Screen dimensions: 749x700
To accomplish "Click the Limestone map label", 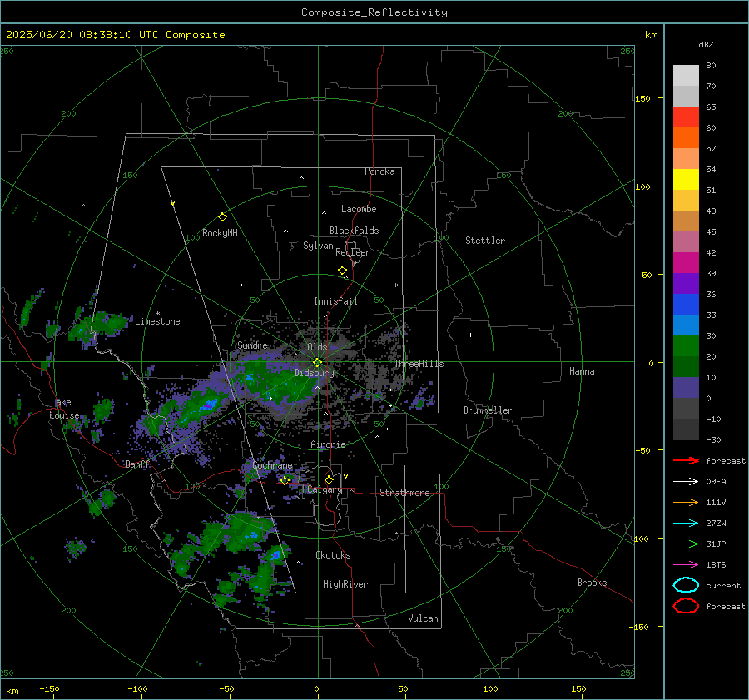I will coord(157,321).
